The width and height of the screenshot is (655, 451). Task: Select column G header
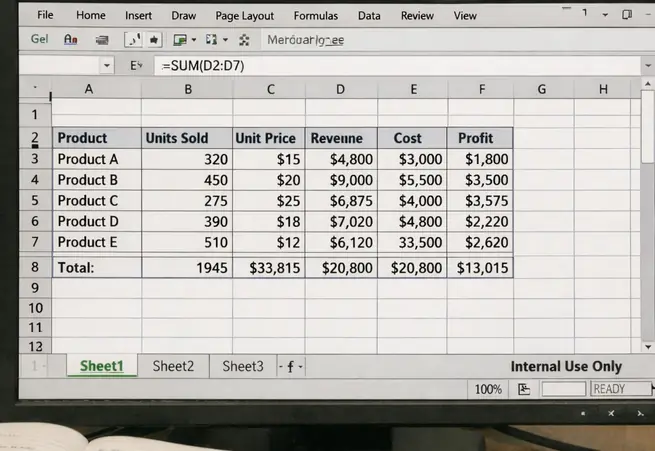(x=542, y=89)
